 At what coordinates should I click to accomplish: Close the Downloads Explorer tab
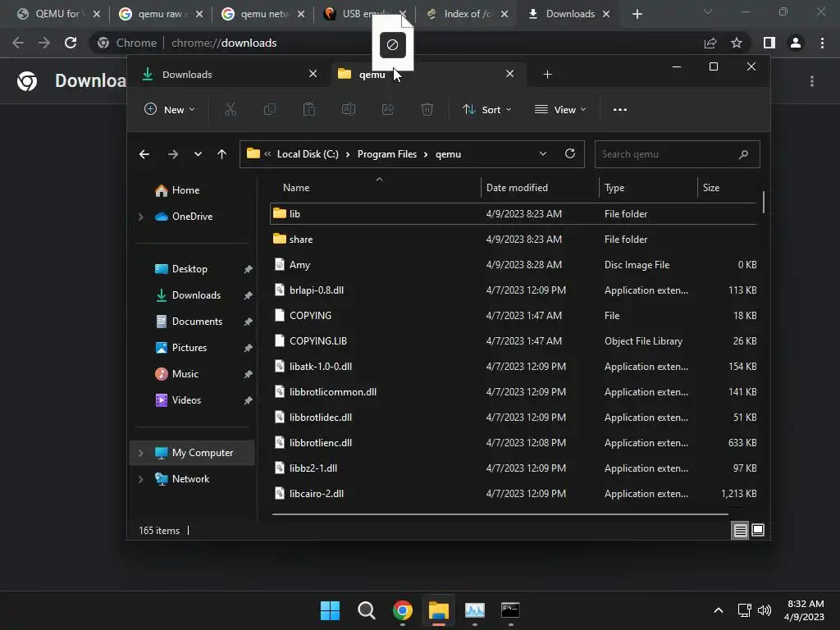point(313,74)
